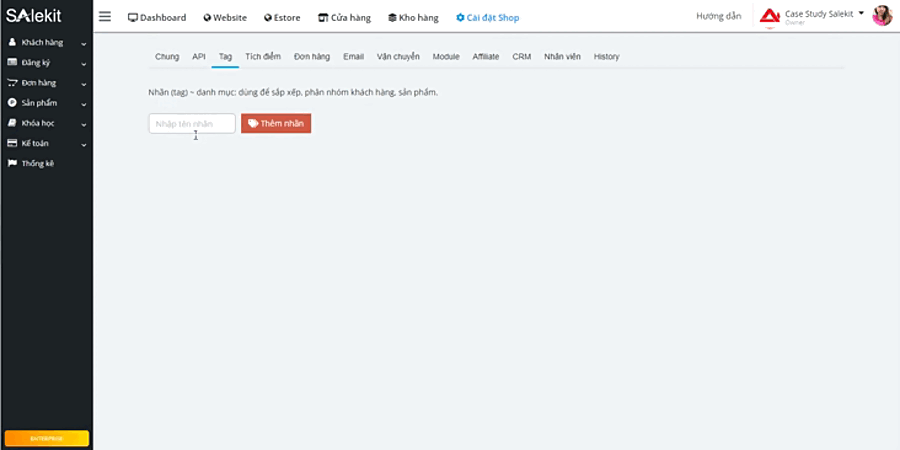Open the Estore menu item
This screenshot has height=450, width=900.
pyautogui.click(x=282, y=18)
